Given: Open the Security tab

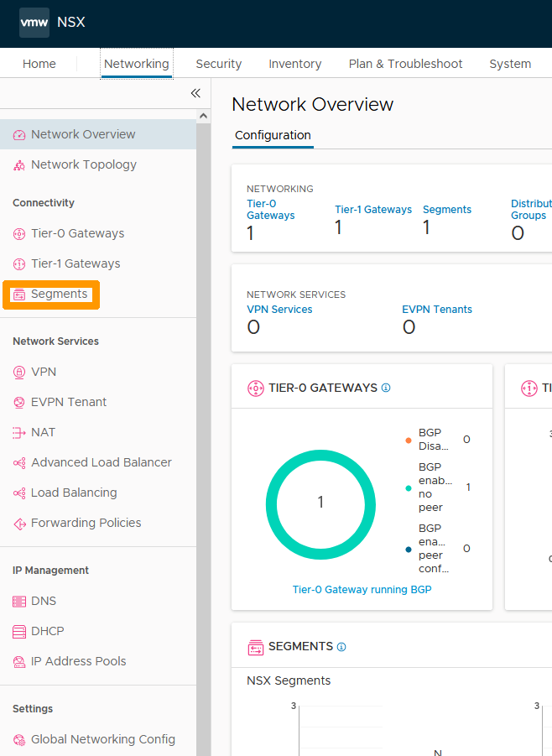Looking at the screenshot, I should [218, 64].
